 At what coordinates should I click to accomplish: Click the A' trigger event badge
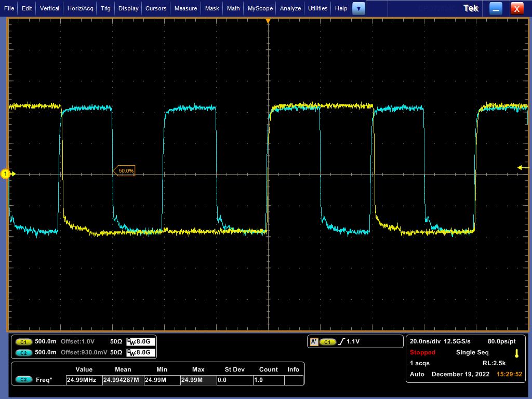coord(314,341)
